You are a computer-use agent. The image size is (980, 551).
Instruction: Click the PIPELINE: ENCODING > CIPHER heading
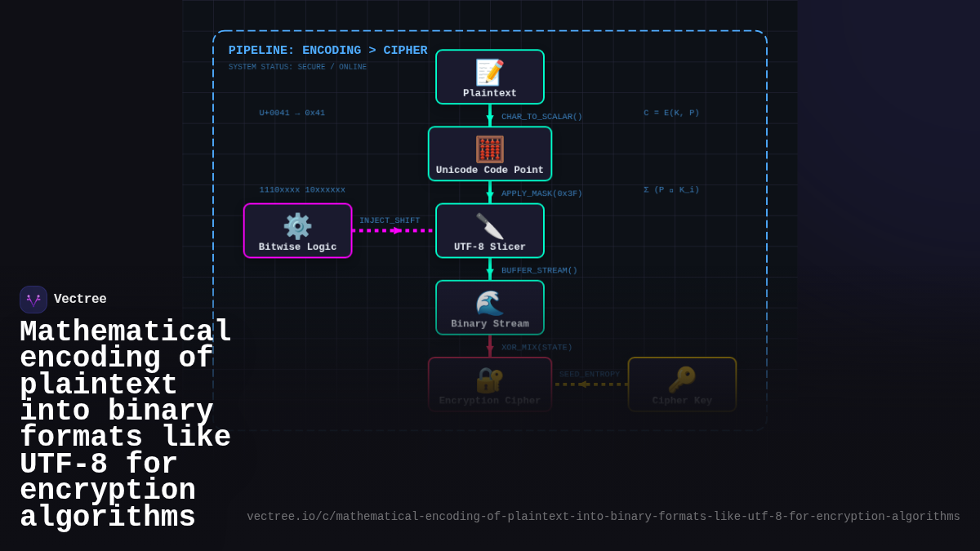(x=327, y=51)
